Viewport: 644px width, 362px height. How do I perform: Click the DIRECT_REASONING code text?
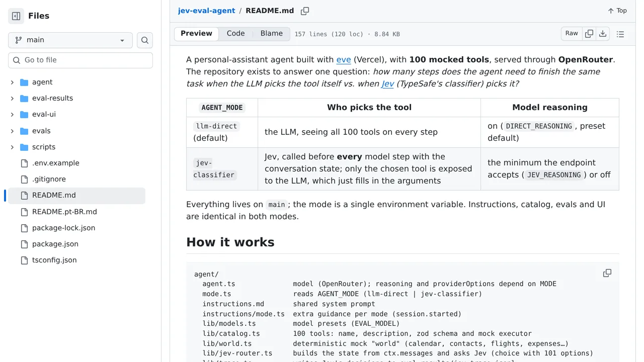539,126
